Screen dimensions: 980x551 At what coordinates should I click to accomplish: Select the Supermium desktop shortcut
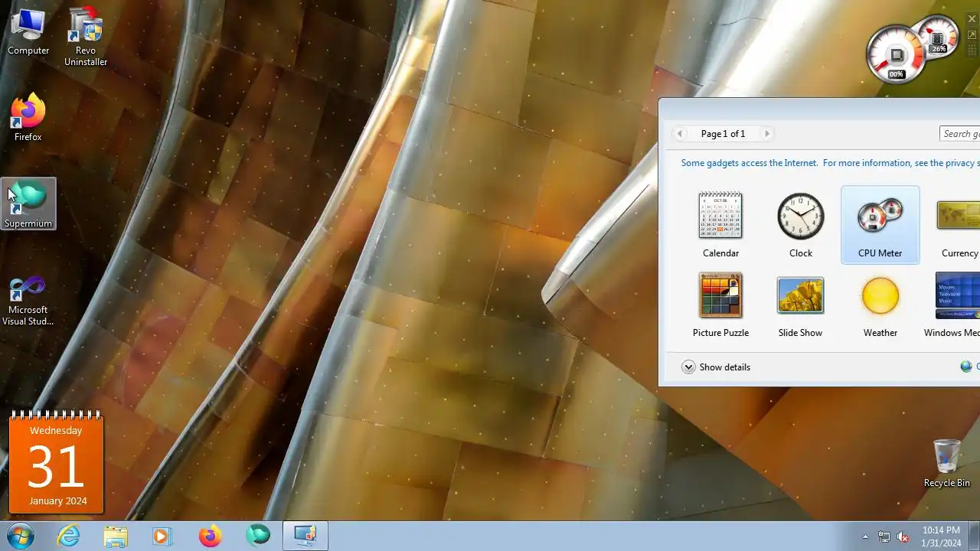pyautogui.click(x=28, y=204)
